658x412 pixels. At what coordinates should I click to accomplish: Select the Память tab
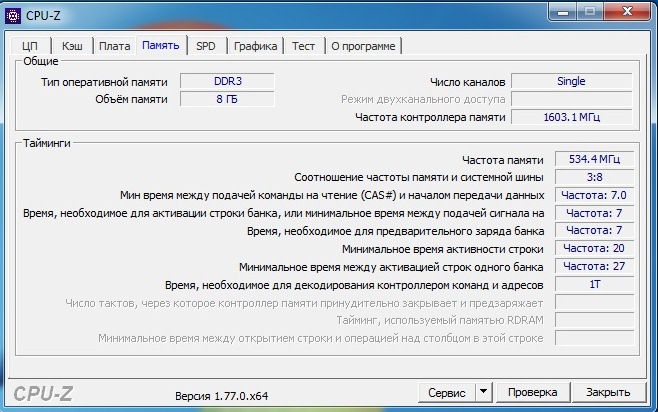tap(161, 45)
